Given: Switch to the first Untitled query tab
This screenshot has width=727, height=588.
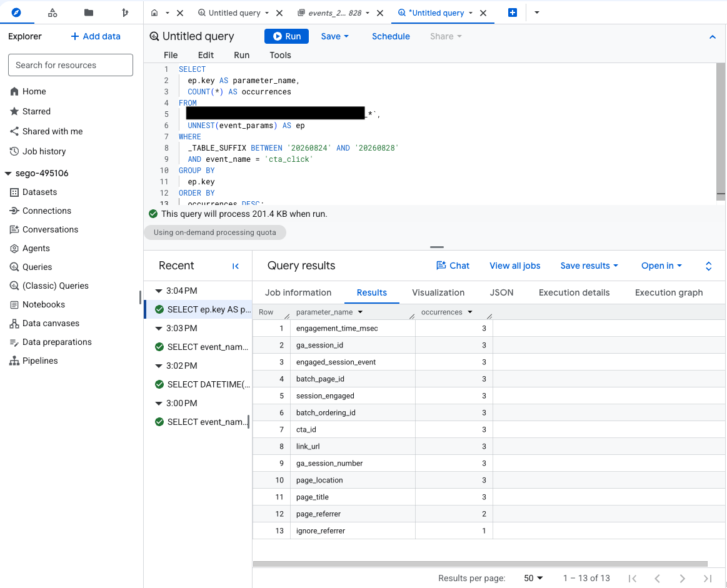Looking at the screenshot, I should click(x=229, y=13).
